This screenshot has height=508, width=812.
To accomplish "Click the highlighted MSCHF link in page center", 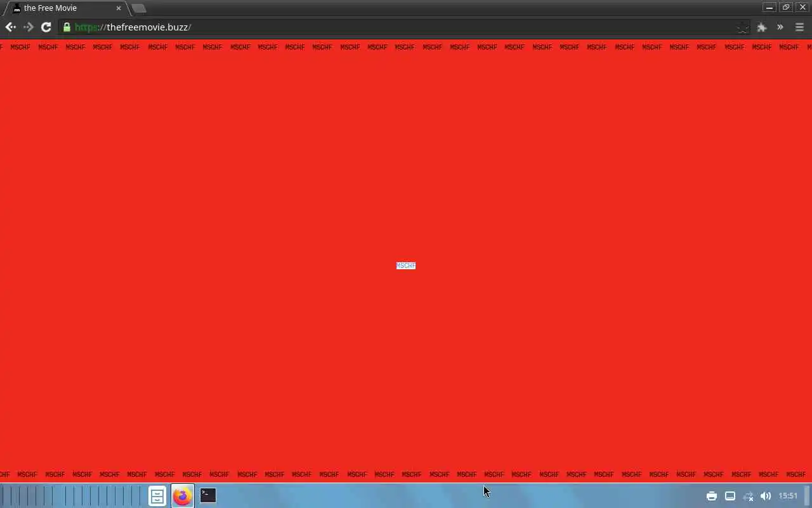I will (406, 265).
